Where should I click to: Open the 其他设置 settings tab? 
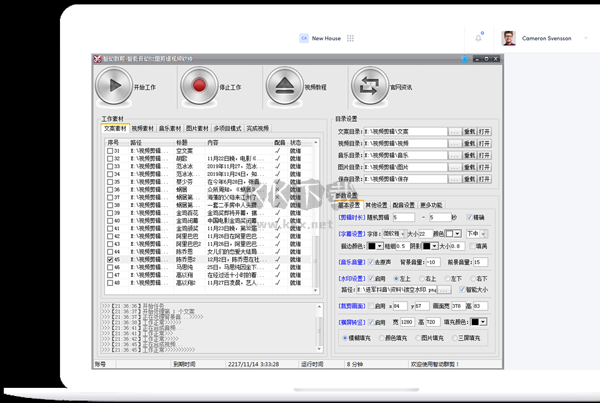pyautogui.click(x=377, y=205)
